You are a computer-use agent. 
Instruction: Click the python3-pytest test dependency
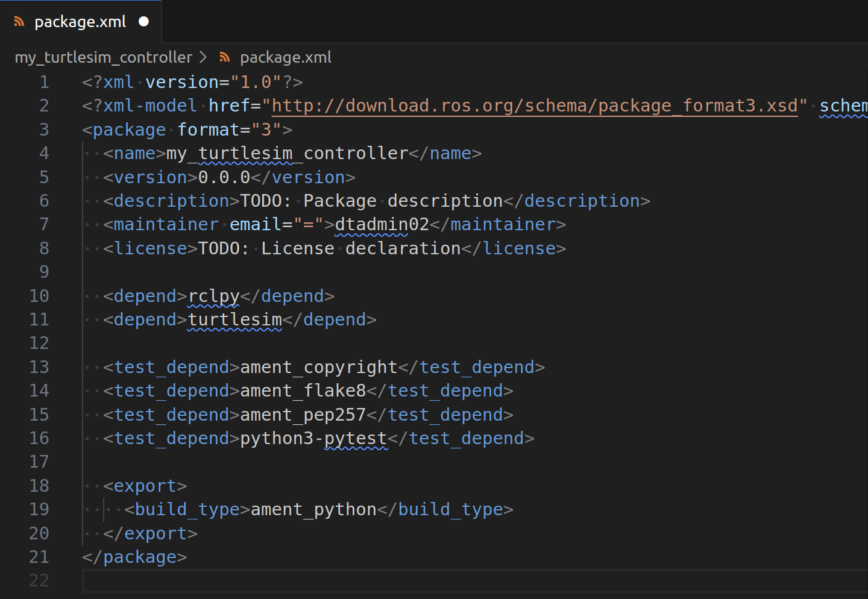tap(313, 437)
